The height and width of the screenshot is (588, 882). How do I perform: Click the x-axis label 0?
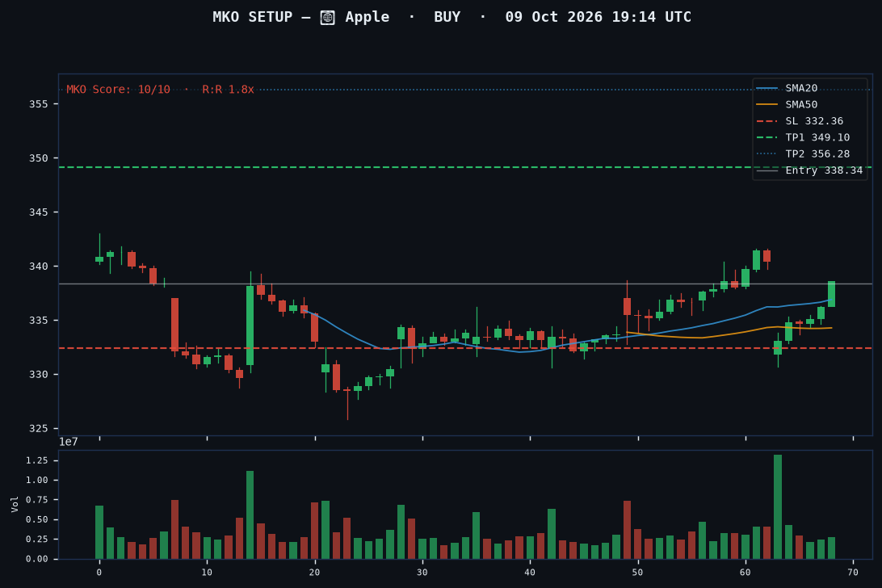99,572
